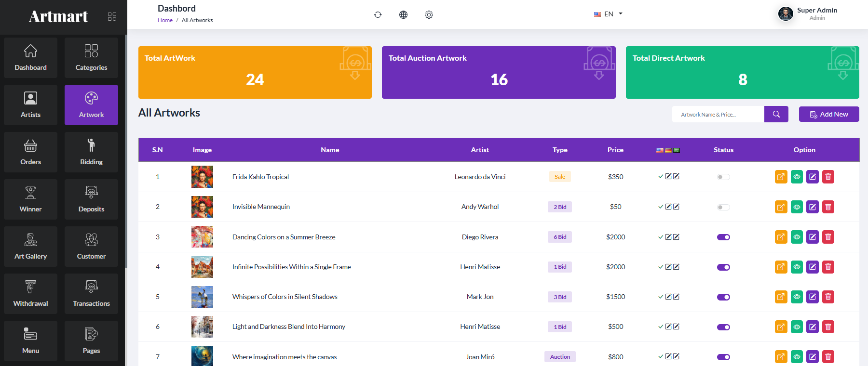
Task: Turn off the status for Light and Darkness Blend
Action: 723,327
